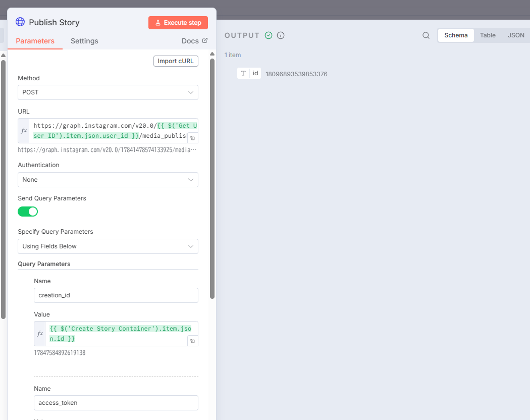Show output as JSON
Viewport: 530px width, 420px height.
point(516,35)
